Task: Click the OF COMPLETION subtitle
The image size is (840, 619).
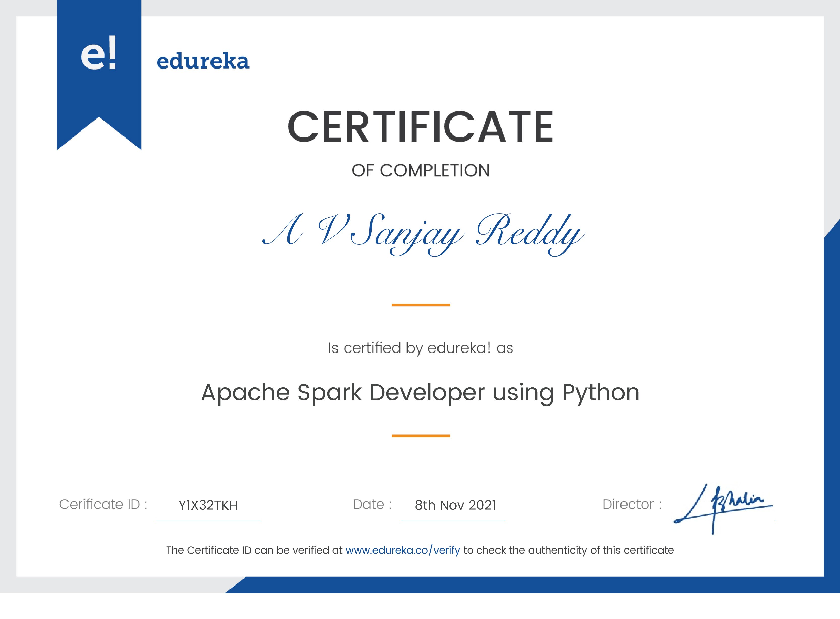Action: point(421,170)
